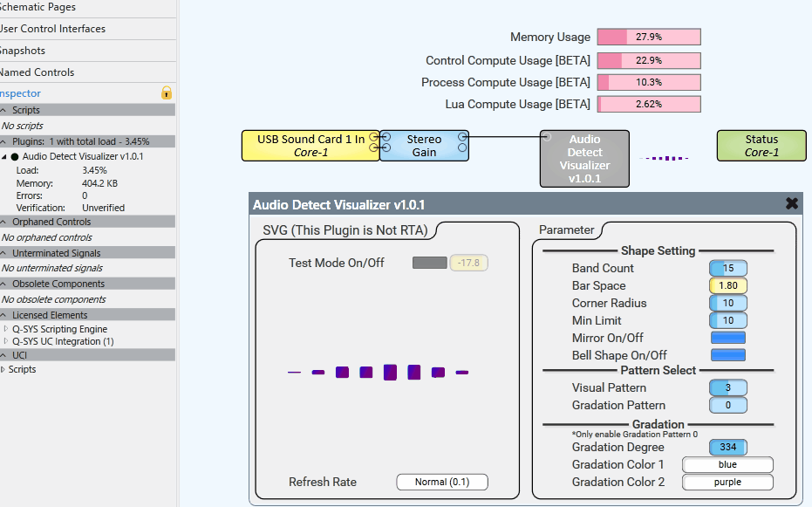
Task: Select the Status Core-1 block
Action: click(x=761, y=146)
